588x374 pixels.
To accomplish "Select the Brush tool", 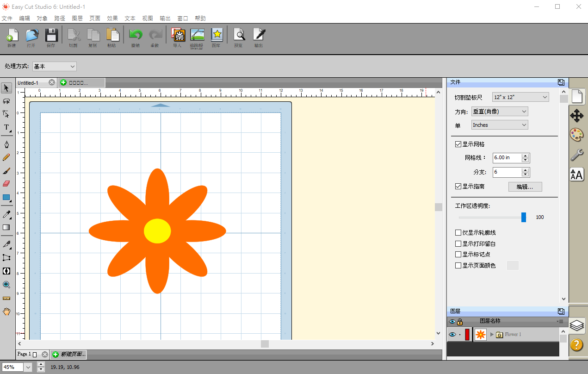I will (x=6, y=171).
